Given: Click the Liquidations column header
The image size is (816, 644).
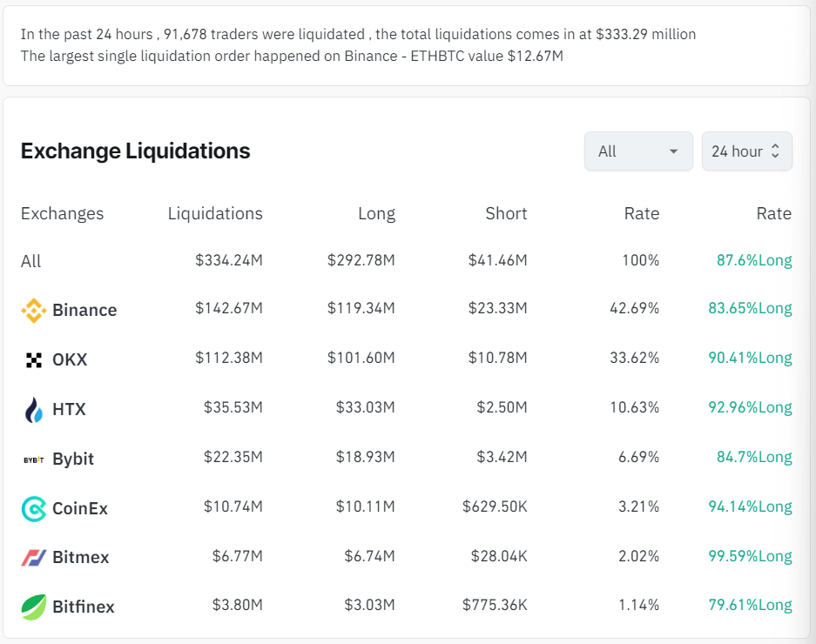Looking at the screenshot, I should coord(215,214).
